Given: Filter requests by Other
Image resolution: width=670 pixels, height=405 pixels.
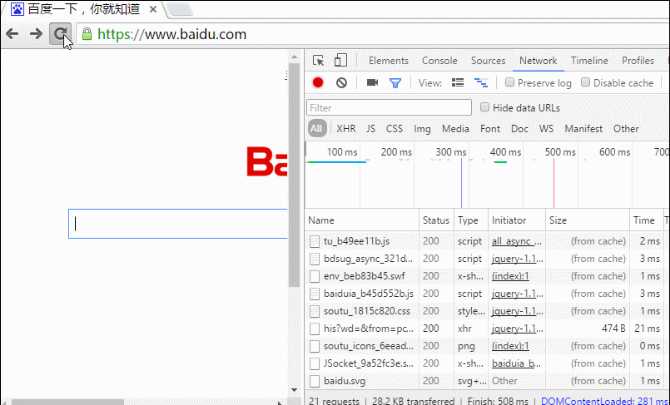Looking at the screenshot, I should click(x=626, y=129).
